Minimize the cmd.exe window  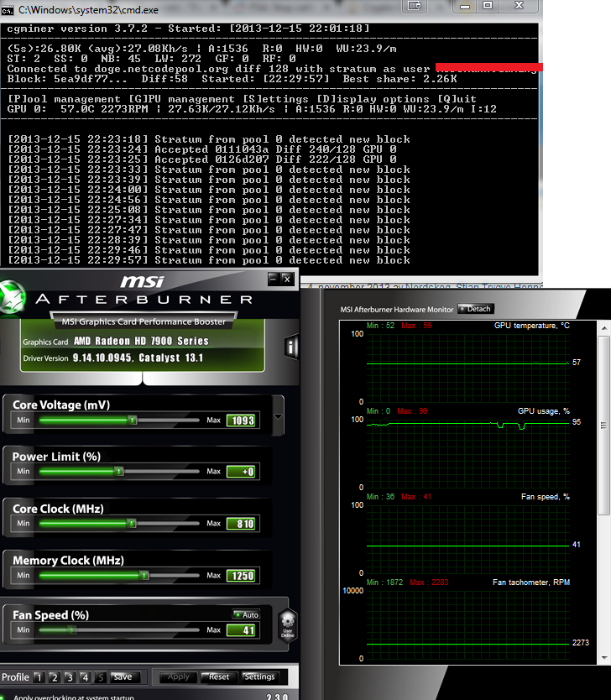465,5
